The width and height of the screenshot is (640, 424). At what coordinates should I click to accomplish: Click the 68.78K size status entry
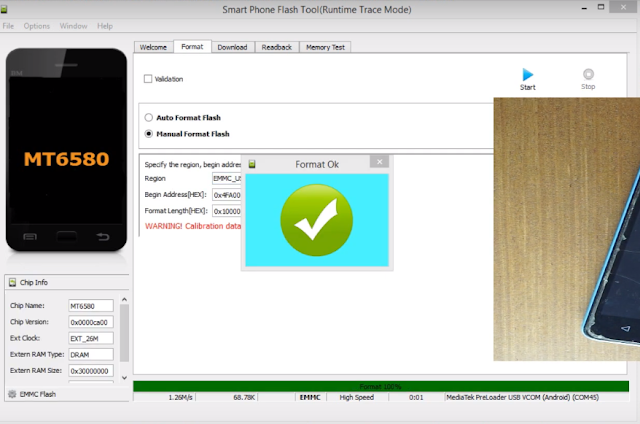tap(244, 397)
